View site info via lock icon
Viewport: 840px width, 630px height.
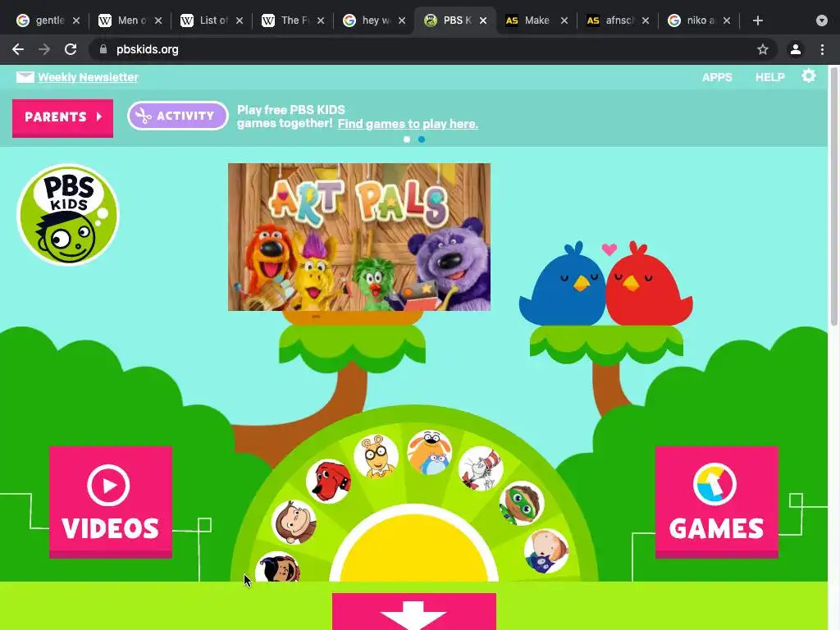pyautogui.click(x=103, y=49)
